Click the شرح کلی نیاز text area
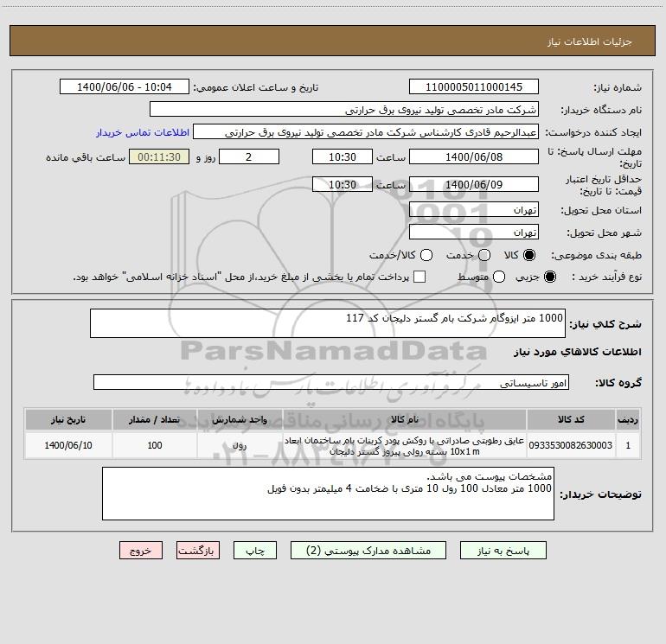Screen dimensions: 666x644 (x=328, y=323)
